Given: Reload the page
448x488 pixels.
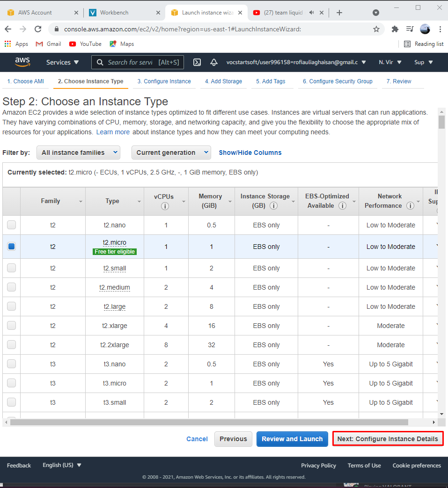Looking at the screenshot, I should 38,29.
